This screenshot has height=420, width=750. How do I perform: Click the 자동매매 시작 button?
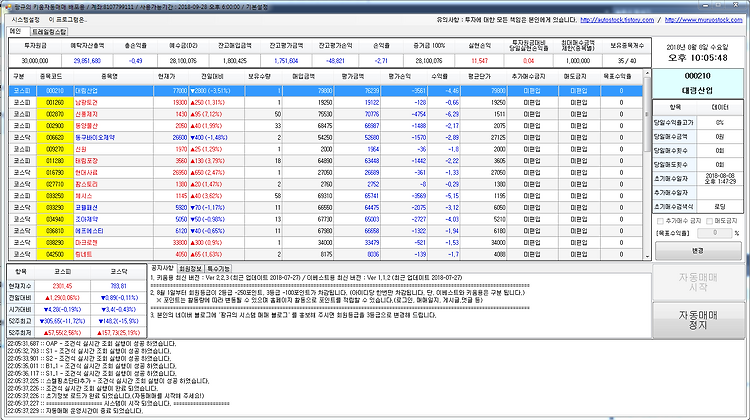click(698, 282)
